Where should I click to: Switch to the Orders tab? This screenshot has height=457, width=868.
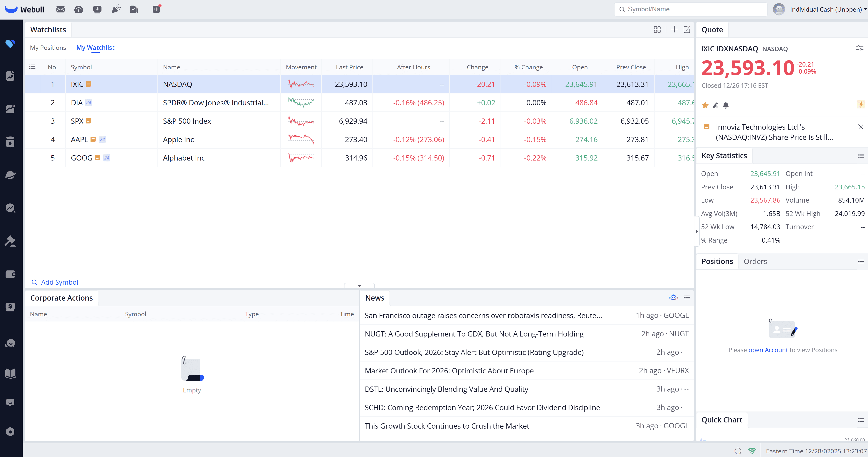pos(755,261)
